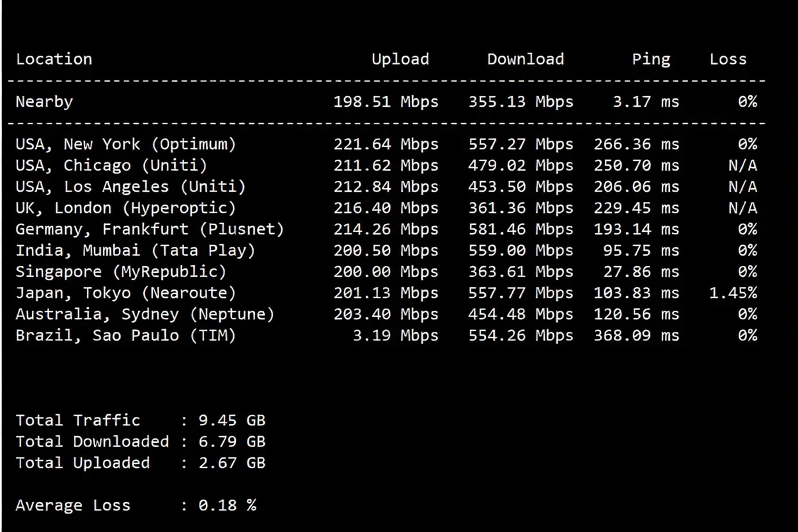Click the 'Average Loss' label

pyautogui.click(x=73, y=506)
